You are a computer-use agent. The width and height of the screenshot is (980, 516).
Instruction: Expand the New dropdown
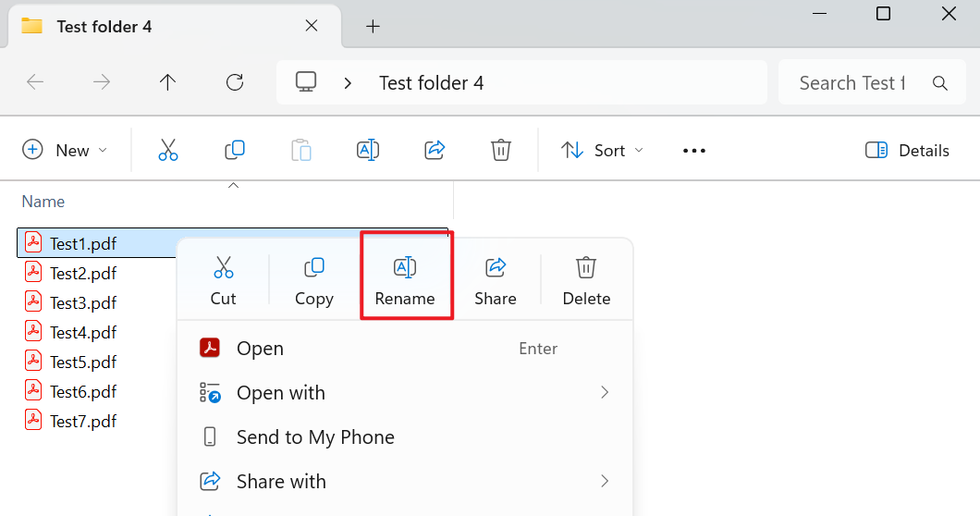point(65,150)
